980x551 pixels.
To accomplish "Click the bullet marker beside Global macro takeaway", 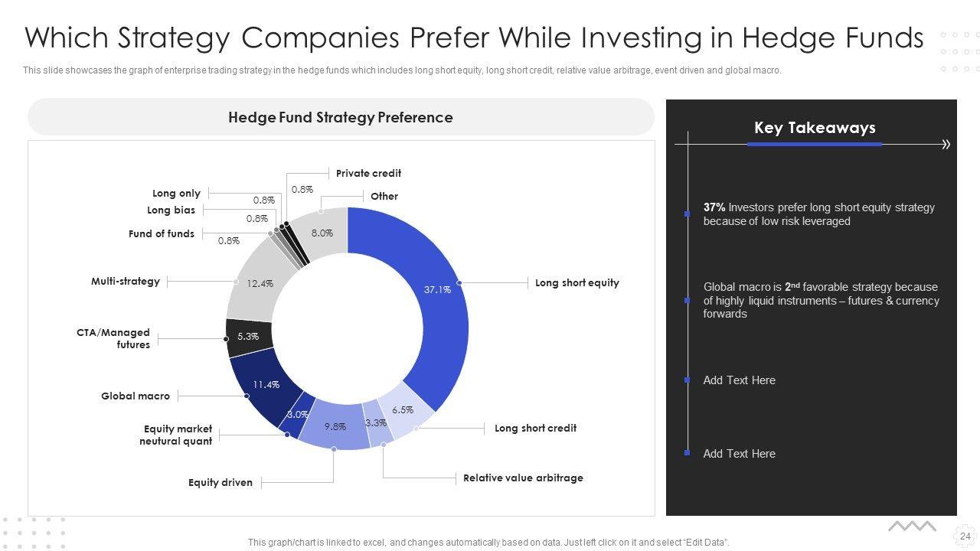I will [x=687, y=301].
